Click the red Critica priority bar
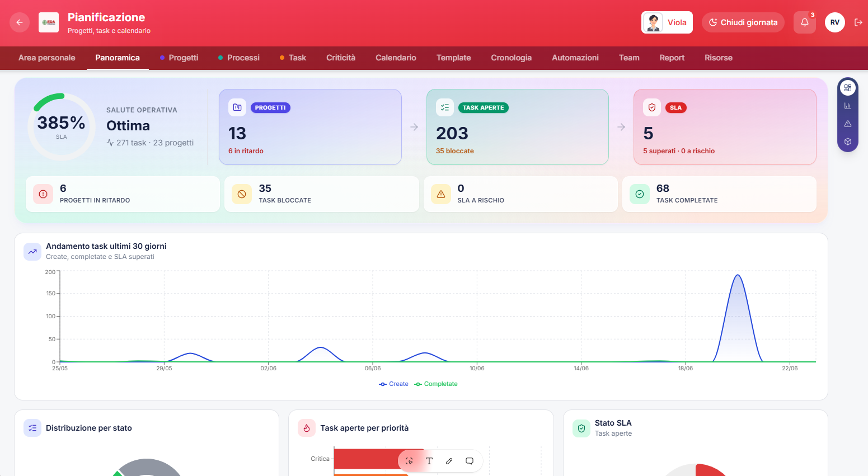The image size is (868, 476). pyautogui.click(x=379, y=459)
